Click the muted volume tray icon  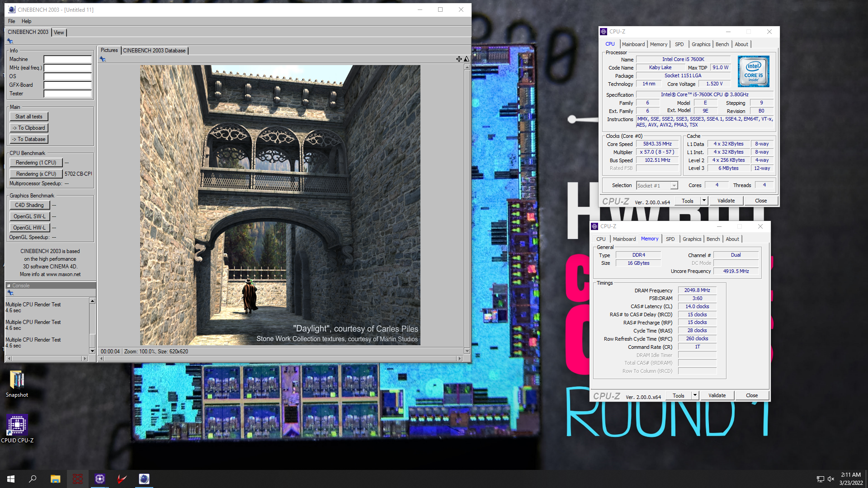831,479
